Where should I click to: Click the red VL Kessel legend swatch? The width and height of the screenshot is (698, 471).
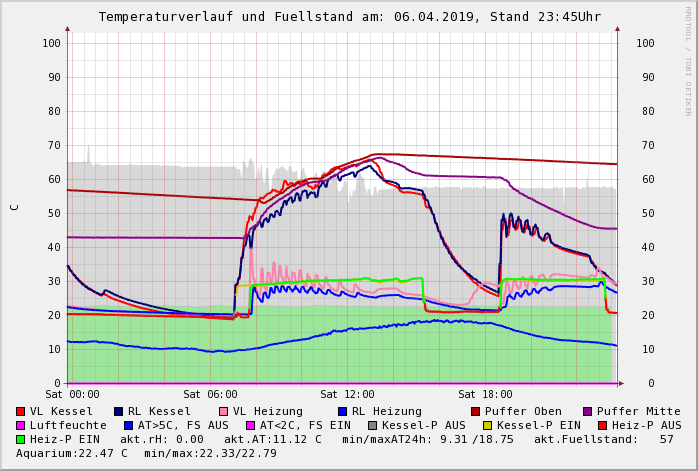21,411
